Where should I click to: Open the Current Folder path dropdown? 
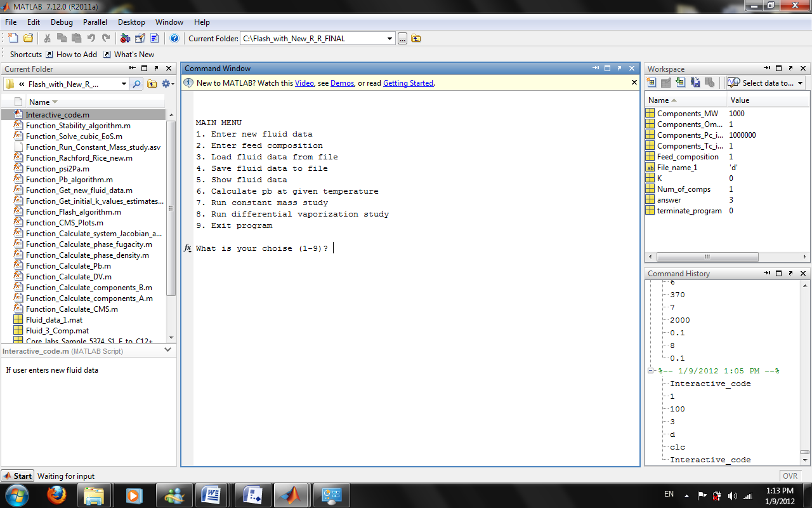[390, 39]
